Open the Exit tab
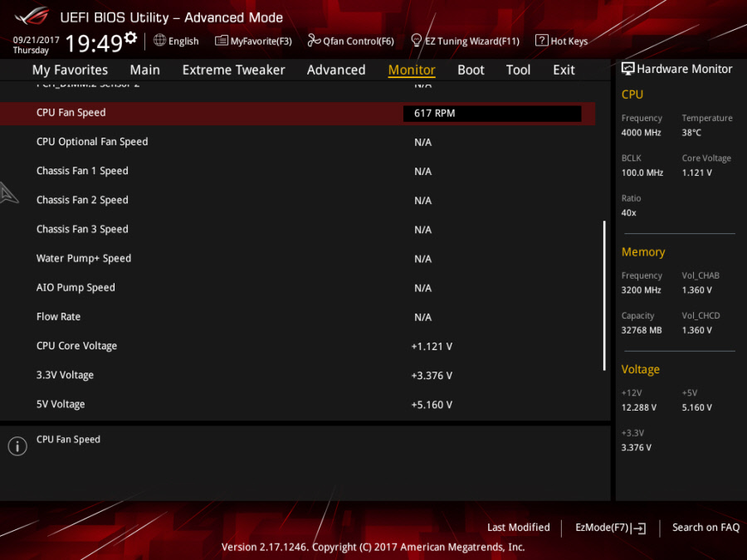Screen dimensions: 747x560 point(564,70)
